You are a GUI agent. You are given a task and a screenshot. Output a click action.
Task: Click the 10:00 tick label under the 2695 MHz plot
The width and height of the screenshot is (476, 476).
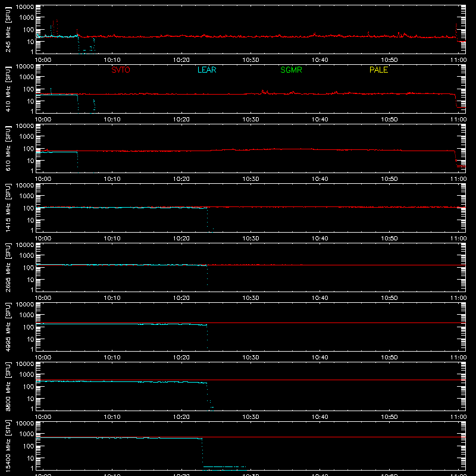coord(43,298)
